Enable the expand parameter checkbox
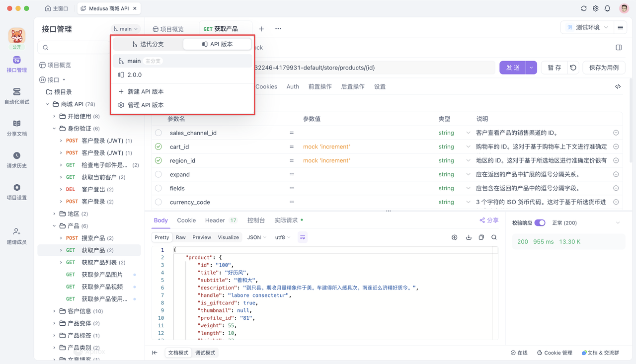The image size is (636, 364). tap(159, 174)
